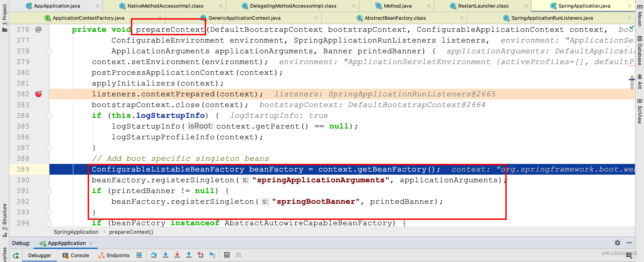Click the threads list icon beside Endpoints
The height and width of the screenshot is (262, 644).
click(139, 255)
